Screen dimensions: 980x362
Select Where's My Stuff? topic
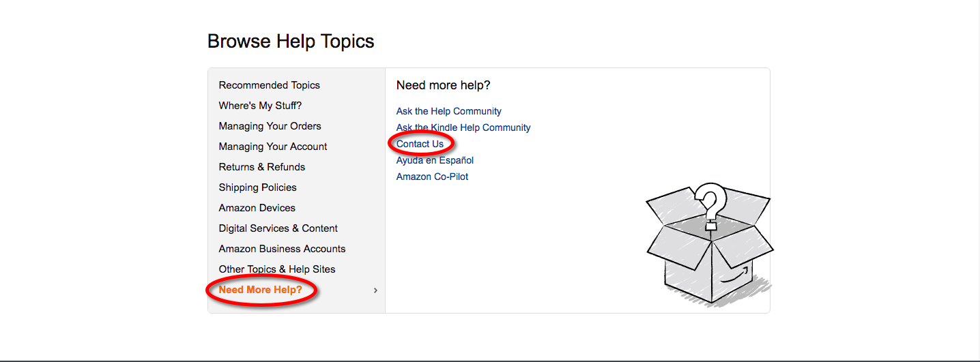(x=260, y=106)
